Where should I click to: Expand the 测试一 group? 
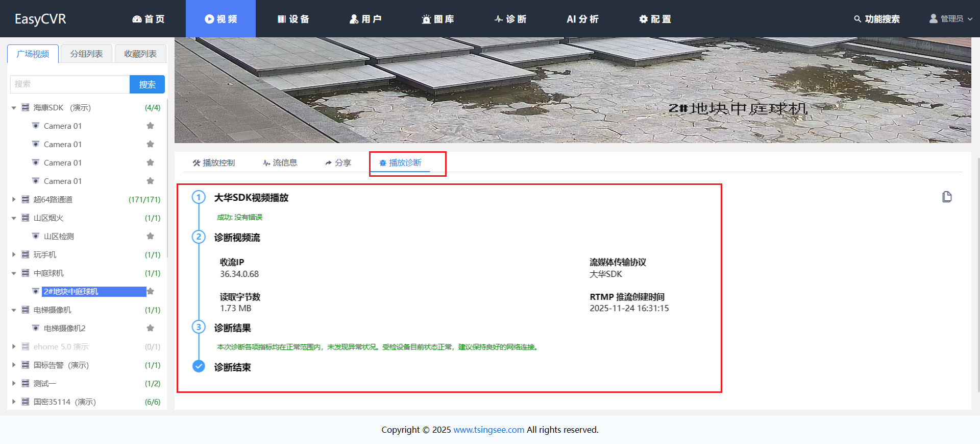[14, 384]
